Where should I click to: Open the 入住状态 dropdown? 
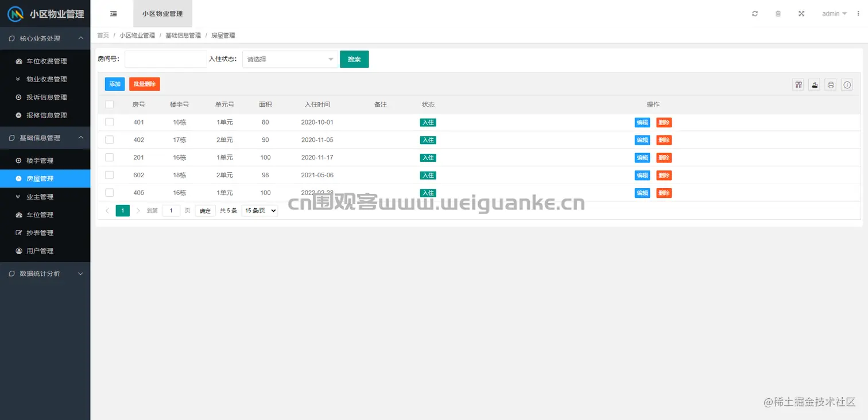(290, 59)
